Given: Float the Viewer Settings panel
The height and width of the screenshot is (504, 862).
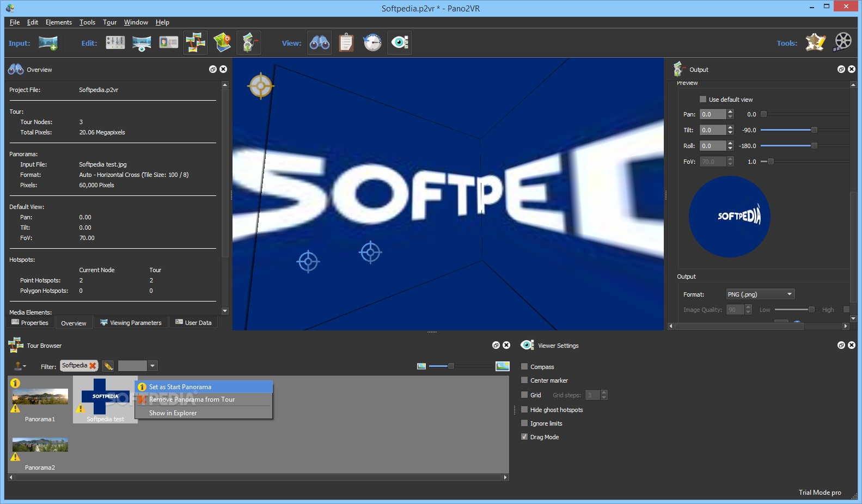Looking at the screenshot, I should 841,345.
